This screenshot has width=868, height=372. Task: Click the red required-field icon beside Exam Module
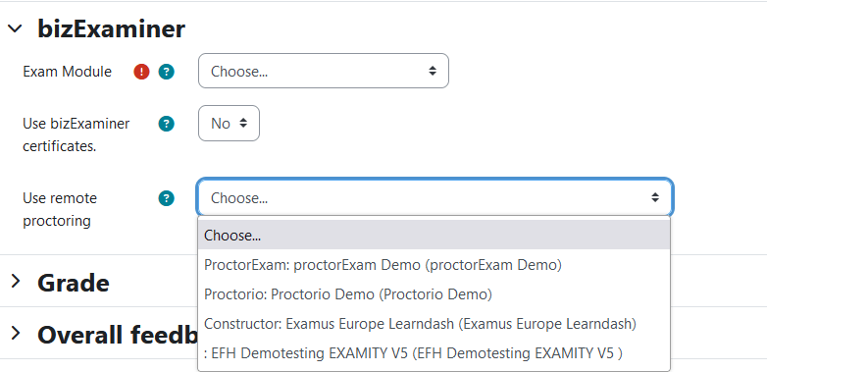[x=141, y=72]
